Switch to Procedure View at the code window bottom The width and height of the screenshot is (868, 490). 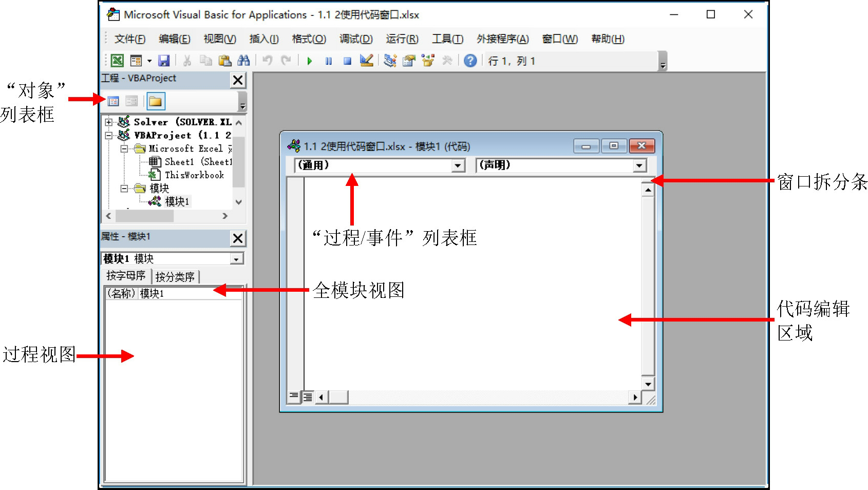[294, 397]
